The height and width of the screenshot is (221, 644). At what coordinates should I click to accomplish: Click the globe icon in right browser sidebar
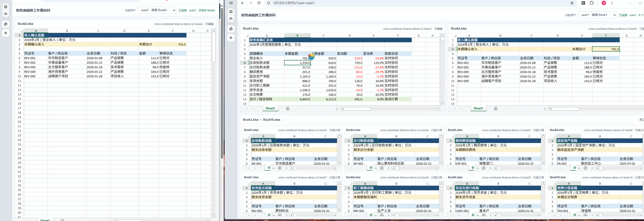click(x=231, y=29)
